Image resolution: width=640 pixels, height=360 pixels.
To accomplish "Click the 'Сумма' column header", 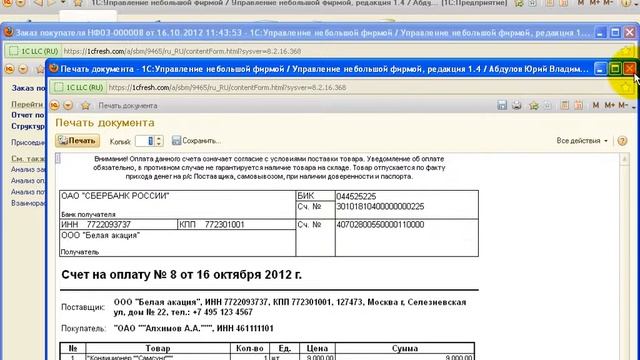I will [x=404, y=348].
